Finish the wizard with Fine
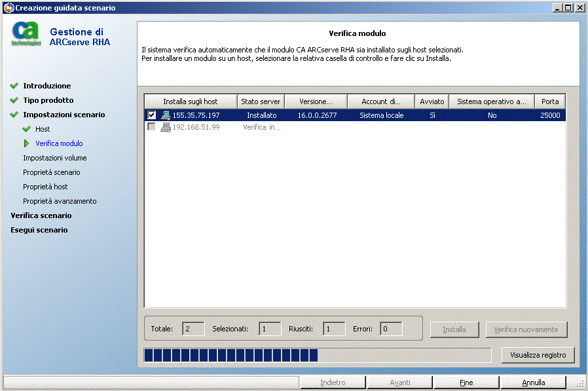 coord(466,382)
